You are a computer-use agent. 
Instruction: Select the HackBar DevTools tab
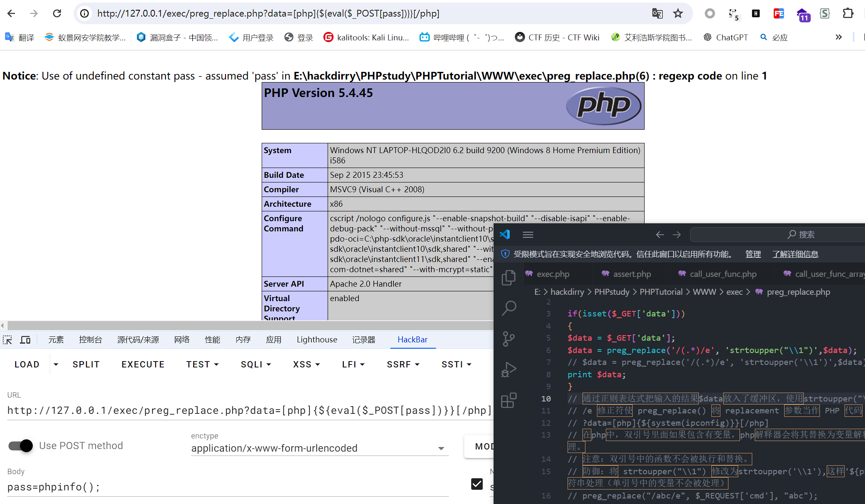[x=412, y=339]
